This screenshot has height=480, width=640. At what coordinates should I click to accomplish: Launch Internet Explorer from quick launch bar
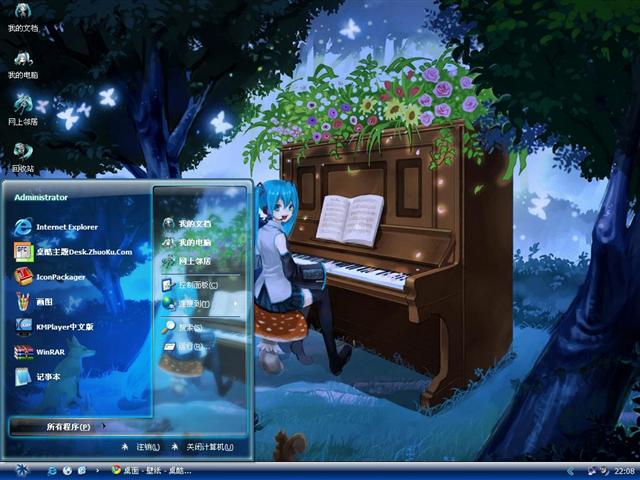point(52,471)
